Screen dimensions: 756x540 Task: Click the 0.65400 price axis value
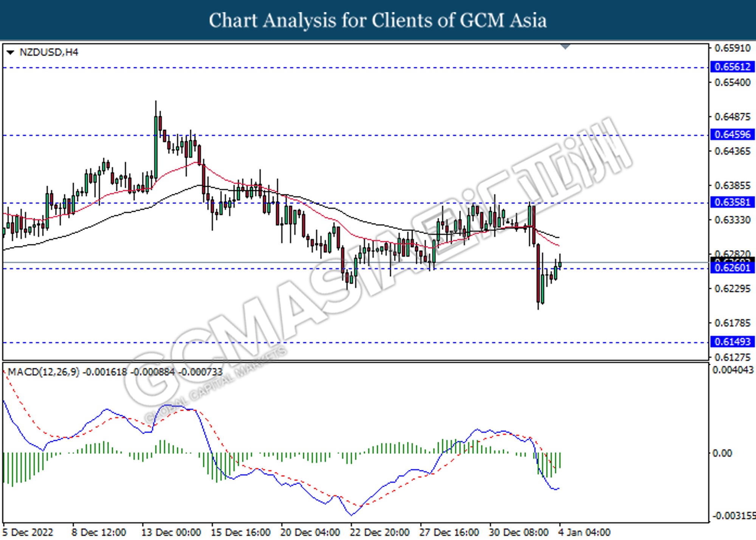[x=733, y=82]
